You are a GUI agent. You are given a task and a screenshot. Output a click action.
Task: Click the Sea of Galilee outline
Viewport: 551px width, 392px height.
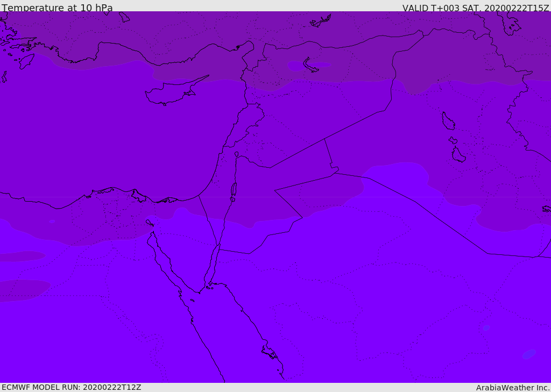coord(237,154)
